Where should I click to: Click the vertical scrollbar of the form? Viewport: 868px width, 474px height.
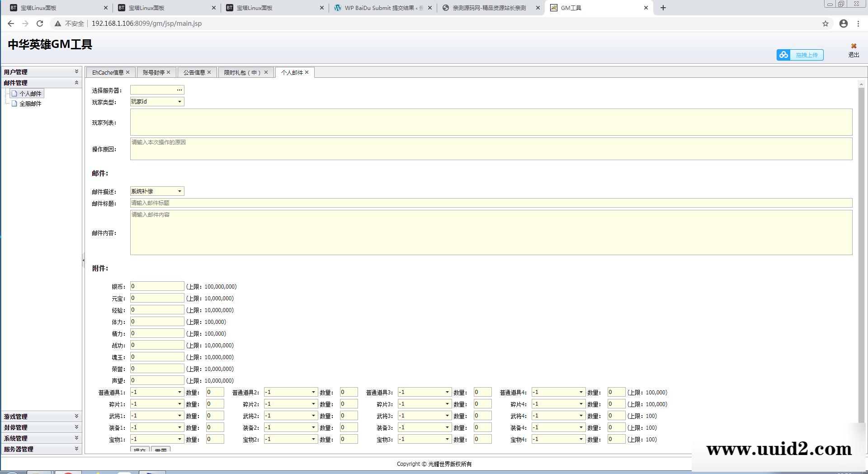tap(861, 253)
